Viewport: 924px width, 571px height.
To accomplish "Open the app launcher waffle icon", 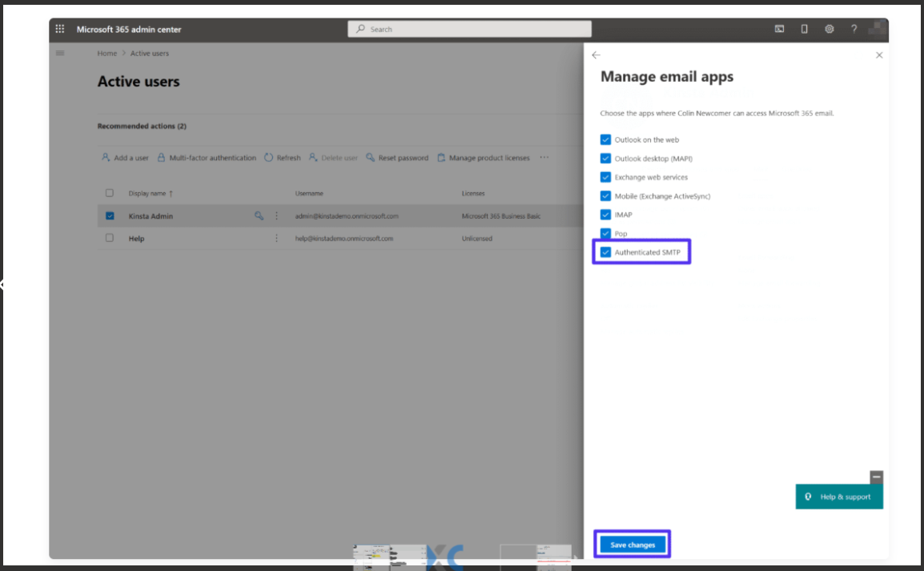I will click(x=60, y=30).
